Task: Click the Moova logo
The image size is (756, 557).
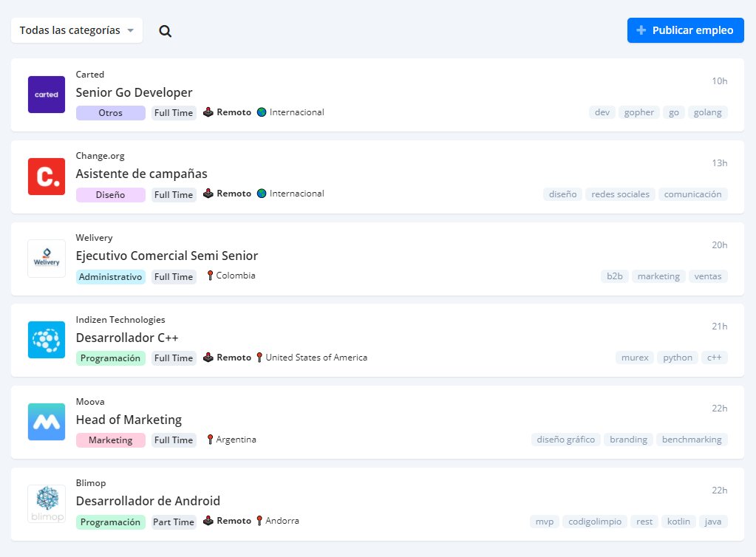Action: [x=46, y=422]
